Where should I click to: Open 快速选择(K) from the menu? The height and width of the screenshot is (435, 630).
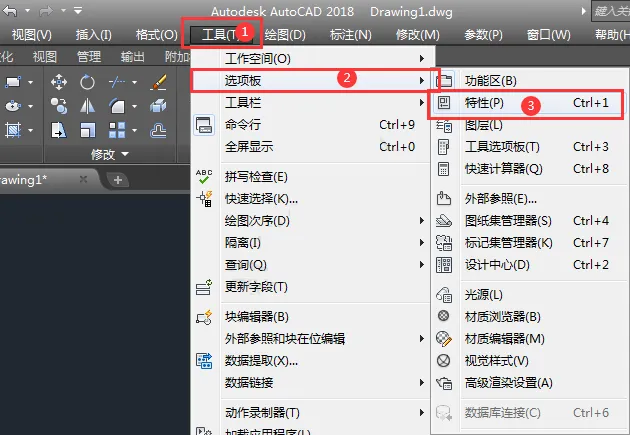point(312,199)
